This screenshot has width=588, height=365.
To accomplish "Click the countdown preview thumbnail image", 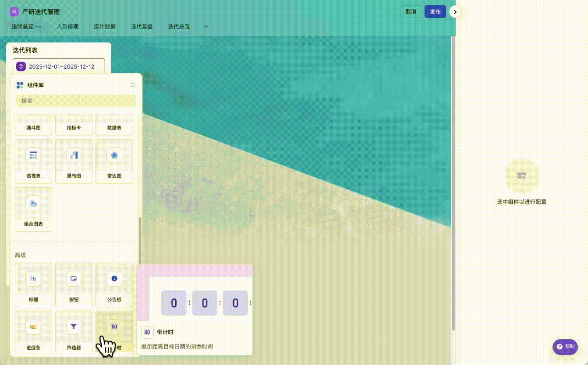I will point(195,292).
